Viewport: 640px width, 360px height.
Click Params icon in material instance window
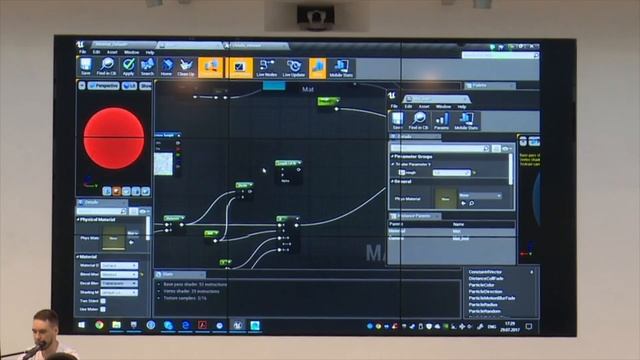441,121
